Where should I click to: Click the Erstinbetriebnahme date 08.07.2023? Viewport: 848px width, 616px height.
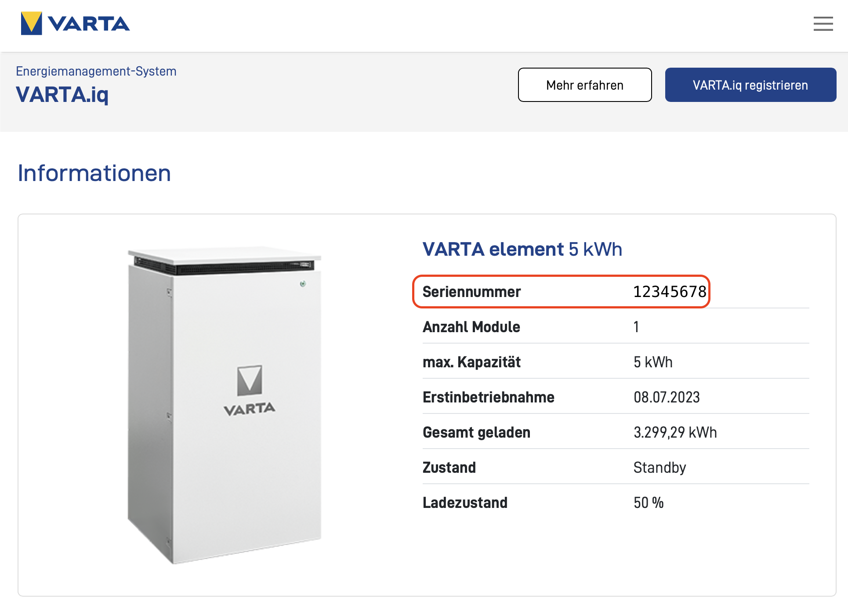tap(667, 397)
